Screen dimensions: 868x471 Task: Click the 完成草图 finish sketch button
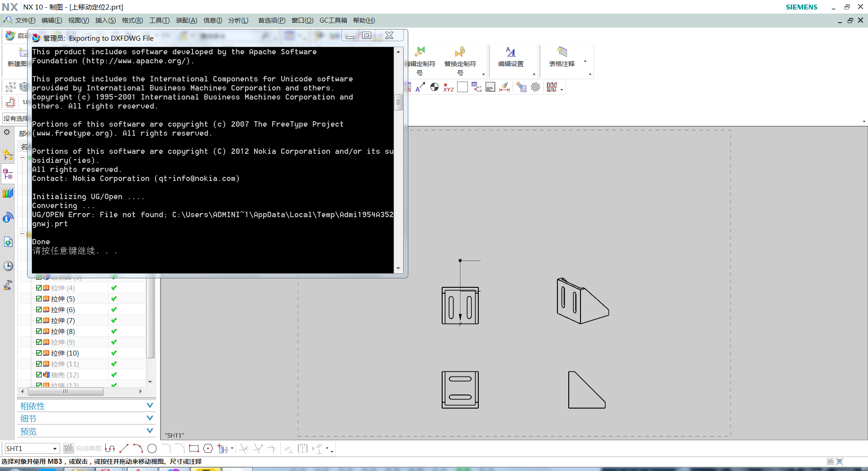coord(82,448)
